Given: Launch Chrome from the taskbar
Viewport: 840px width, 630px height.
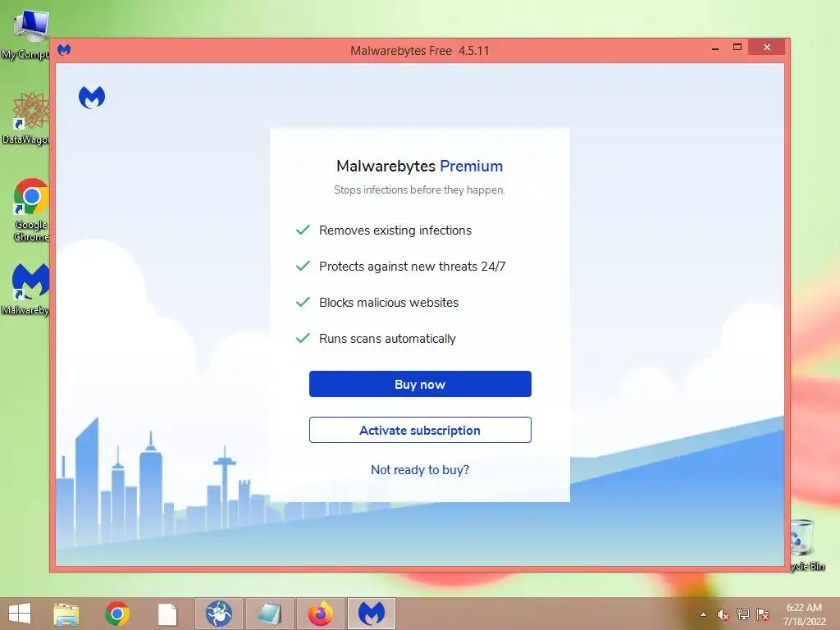Looking at the screenshot, I should 117,614.
